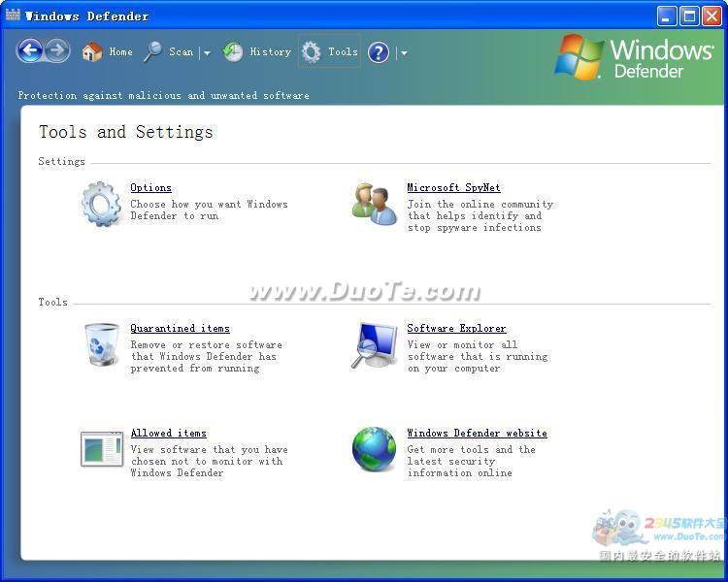Start a Scan from the toolbar
This screenshot has height=582, width=728.
pos(169,52)
